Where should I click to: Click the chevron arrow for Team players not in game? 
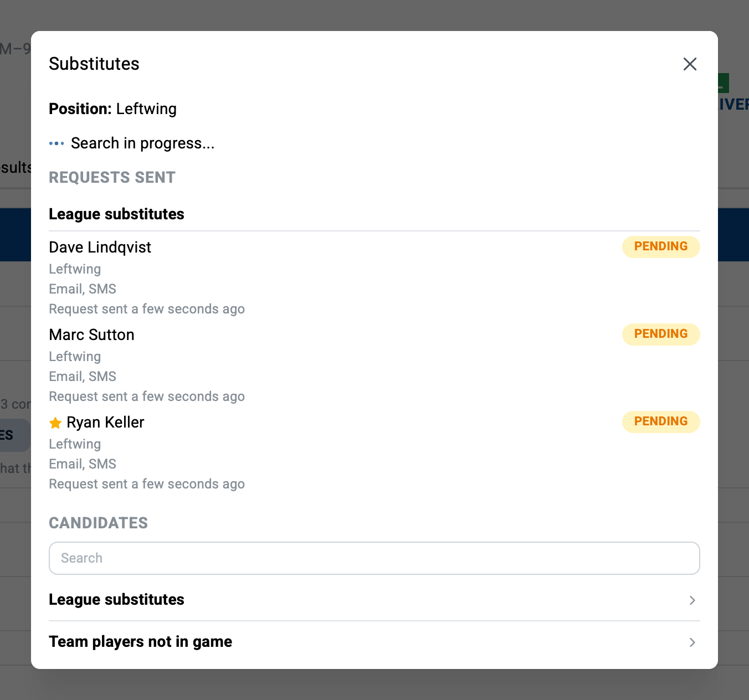[692, 642]
